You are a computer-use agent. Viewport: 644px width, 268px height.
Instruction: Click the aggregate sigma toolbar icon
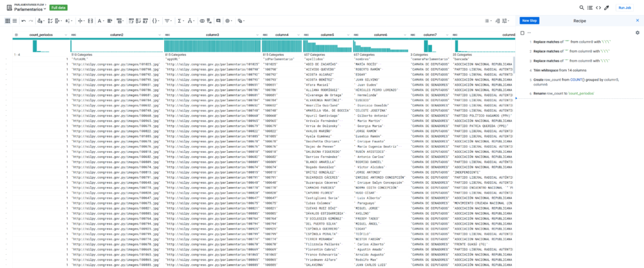point(180,21)
